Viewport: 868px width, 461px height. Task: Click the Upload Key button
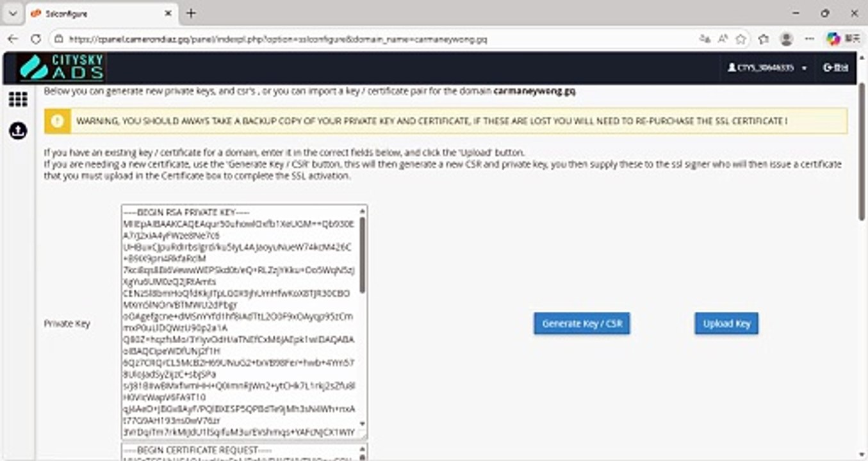[726, 323]
